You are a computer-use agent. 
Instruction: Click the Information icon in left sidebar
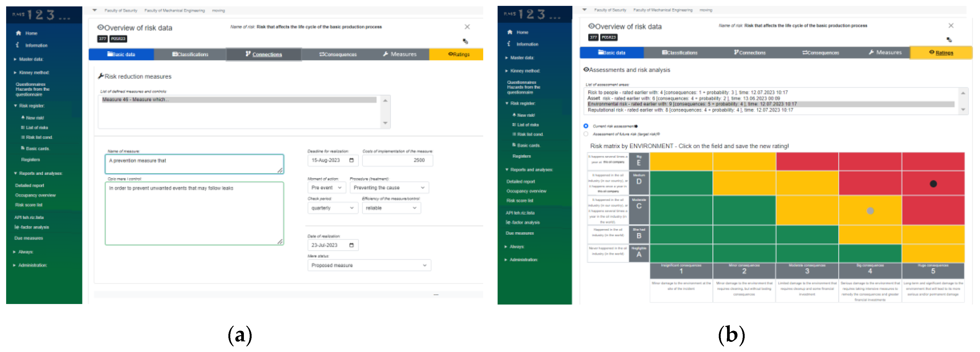pyautogui.click(x=18, y=45)
